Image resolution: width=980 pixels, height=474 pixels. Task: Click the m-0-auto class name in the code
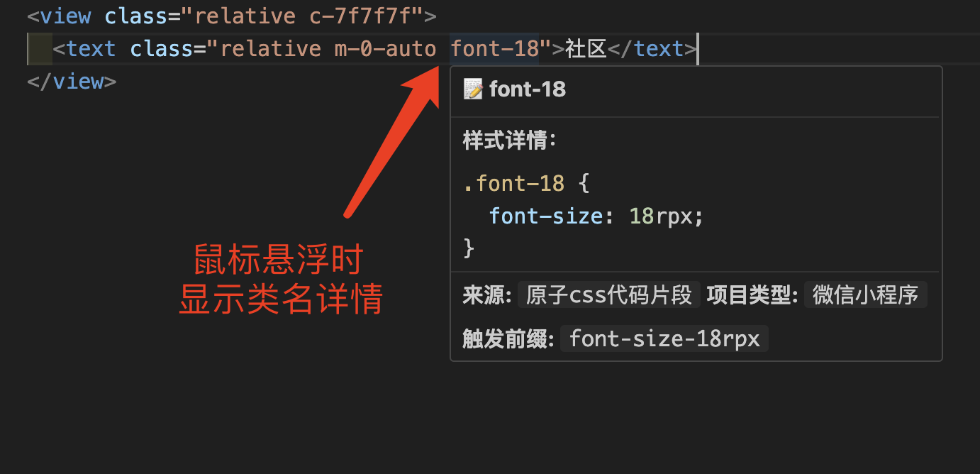click(x=385, y=48)
